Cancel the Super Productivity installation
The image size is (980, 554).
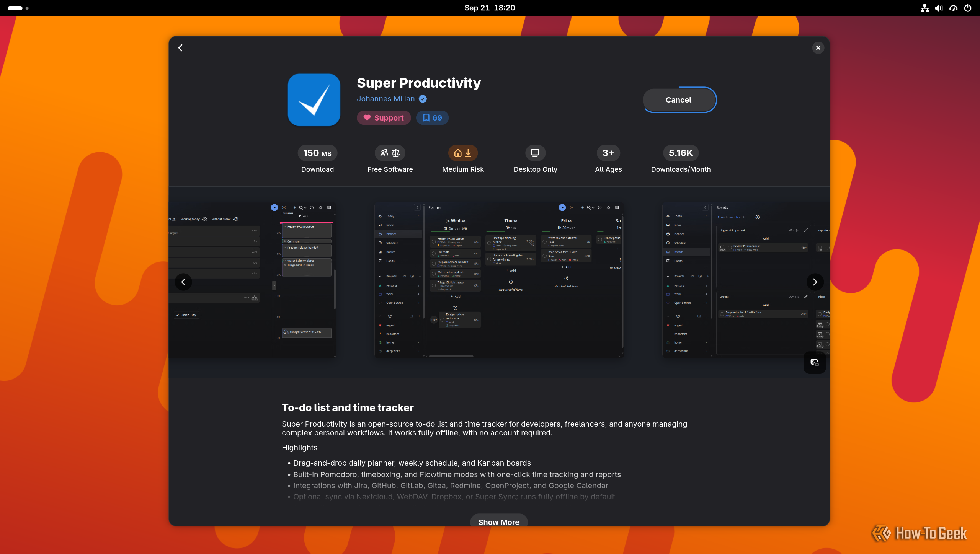[678, 100]
